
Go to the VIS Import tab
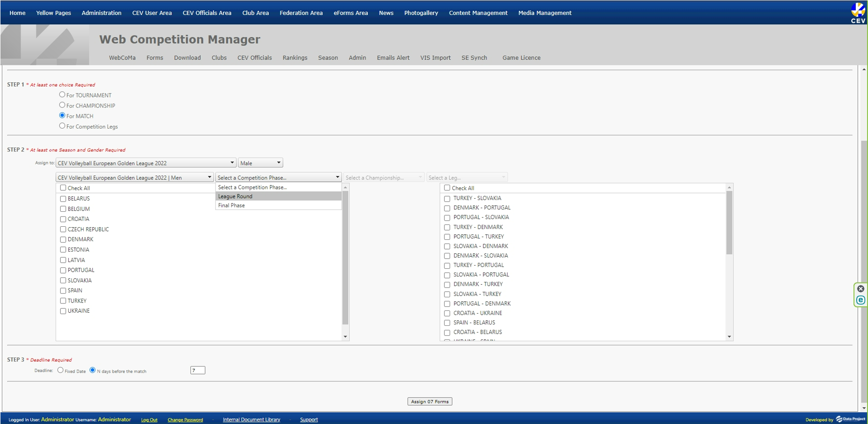[x=435, y=58]
